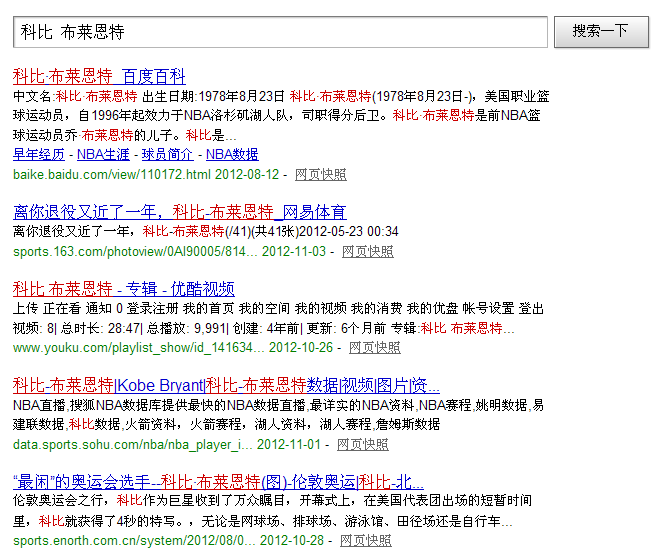Visit the NBA数据 sub-link
Viewport: 657px width, 555px height.
click(x=232, y=154)
